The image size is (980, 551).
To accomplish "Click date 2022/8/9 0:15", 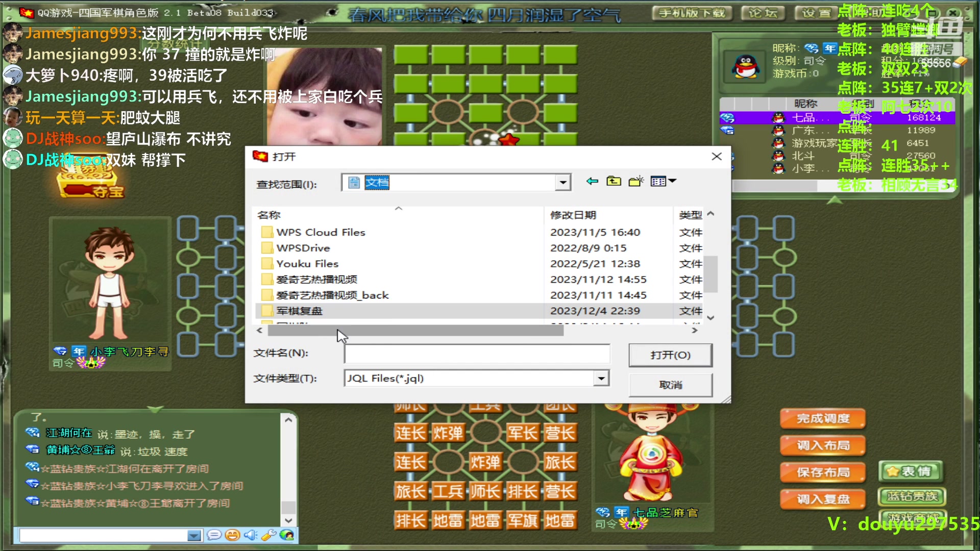I will coord(588,248).
